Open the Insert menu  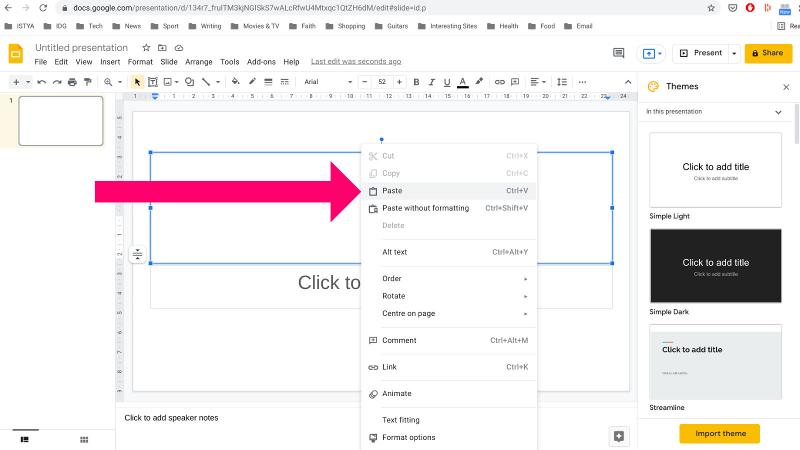point(110,62)
